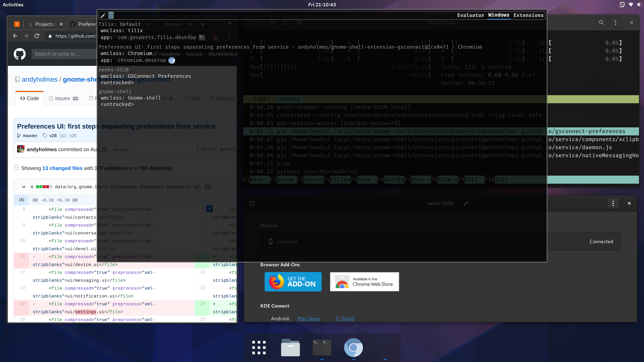Viewport: 644px width, 362px height.
Task: Switch to the Extensions tab in Looking Glass
Action: [528, 15]
